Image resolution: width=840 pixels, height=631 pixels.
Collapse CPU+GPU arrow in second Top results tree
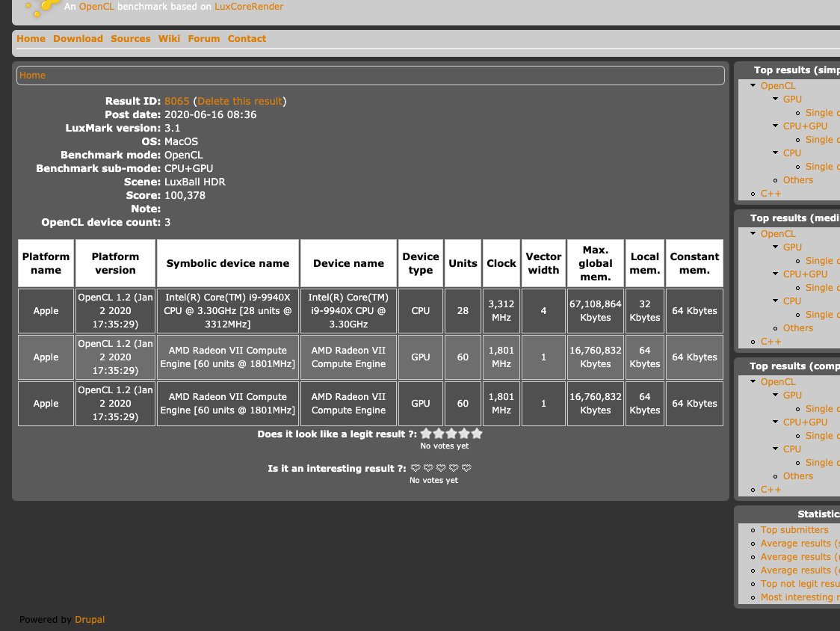pos(775,274)
